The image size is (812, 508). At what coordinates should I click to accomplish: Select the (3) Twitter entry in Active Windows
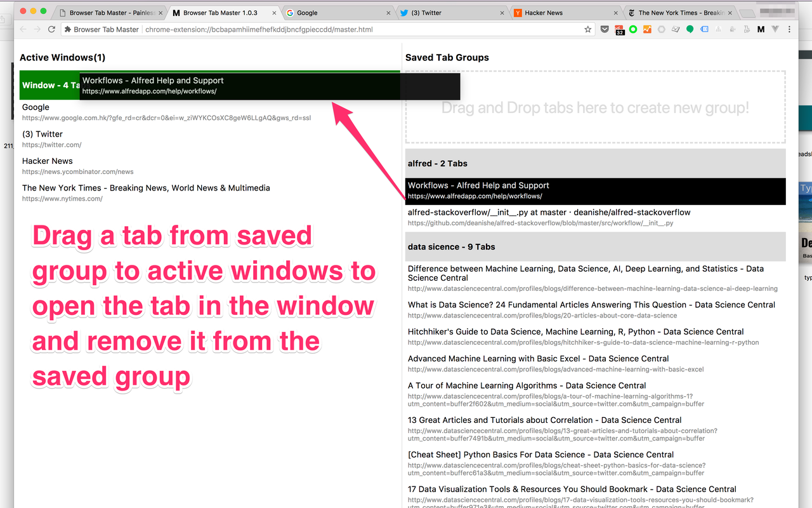(x=210, y=139)
